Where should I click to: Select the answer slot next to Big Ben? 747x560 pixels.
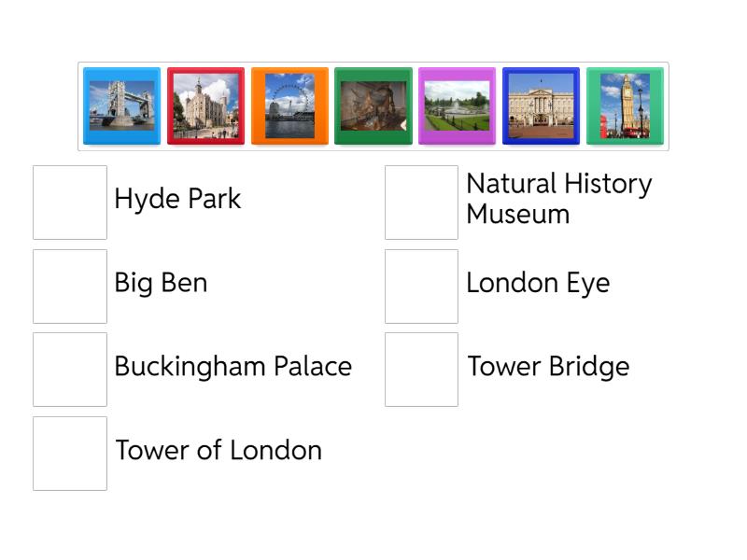tap(70, 287)
